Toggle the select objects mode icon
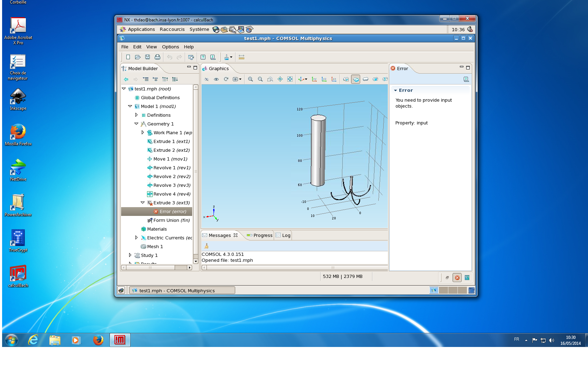Screen dimensions: 588x368 [x=346, y=79]
